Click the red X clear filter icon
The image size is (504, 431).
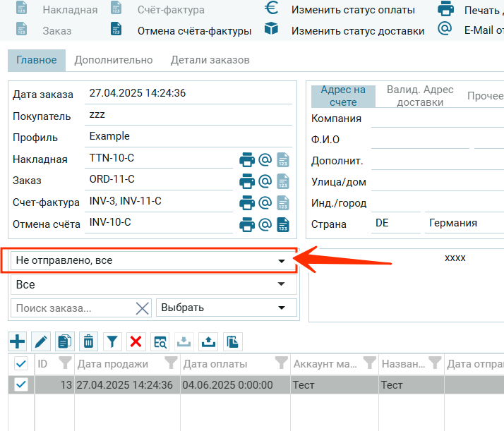tap(136, 342)
